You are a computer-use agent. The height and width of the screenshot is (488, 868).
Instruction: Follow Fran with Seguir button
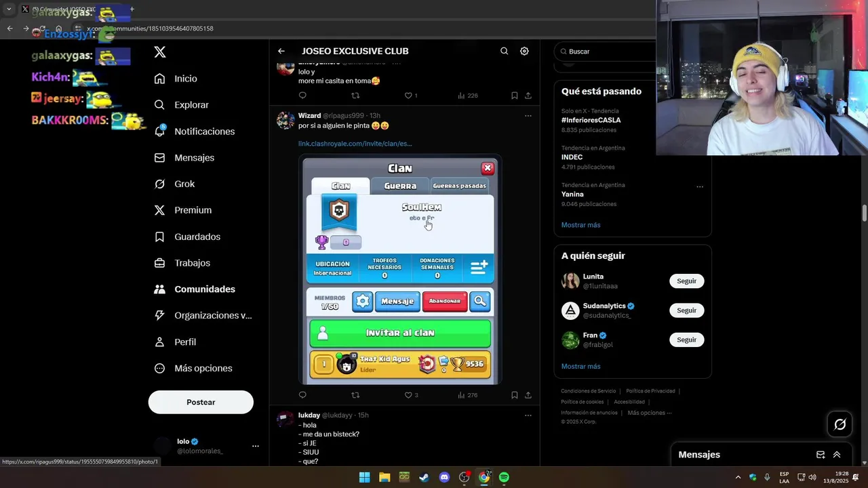[x=686, y=340]
